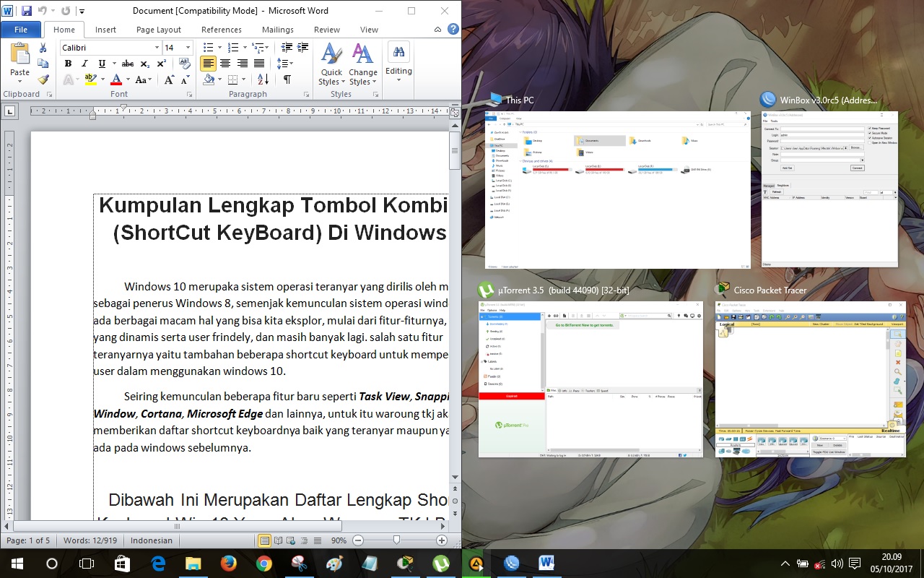Click the filter funnel icon in WinBox Neighbors panel

pyautogui.click(x=765, y=191)
